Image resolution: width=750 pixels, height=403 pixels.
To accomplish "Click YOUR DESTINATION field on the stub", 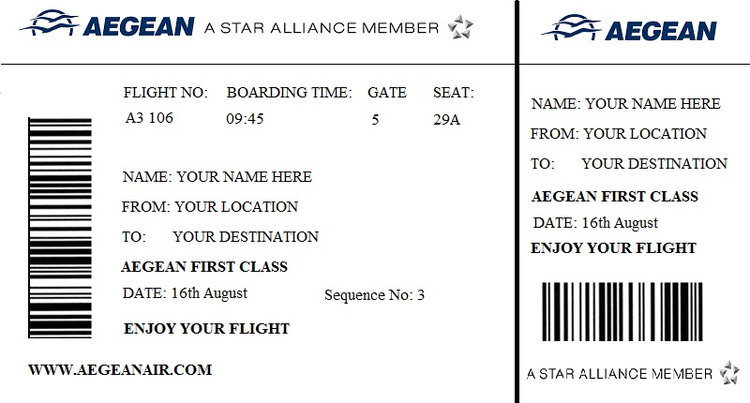I will (x=654, y=164).
